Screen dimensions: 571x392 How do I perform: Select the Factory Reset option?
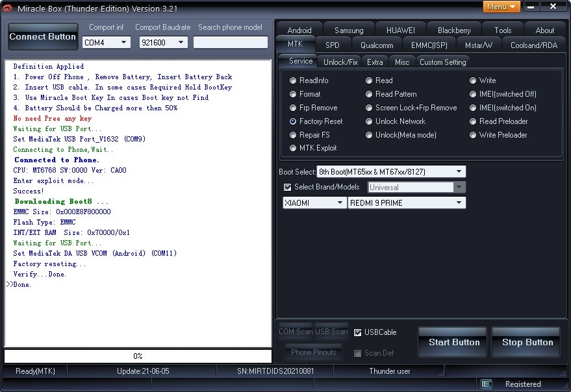coord(316,121)
